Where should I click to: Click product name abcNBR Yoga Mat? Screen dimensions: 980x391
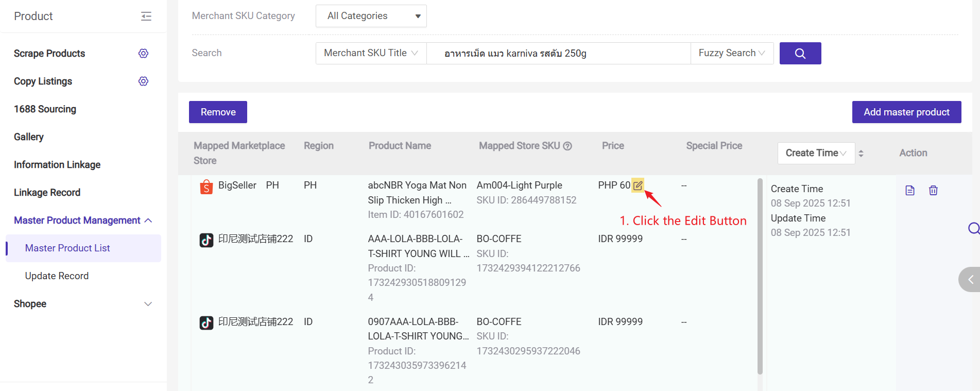point(417,193)
